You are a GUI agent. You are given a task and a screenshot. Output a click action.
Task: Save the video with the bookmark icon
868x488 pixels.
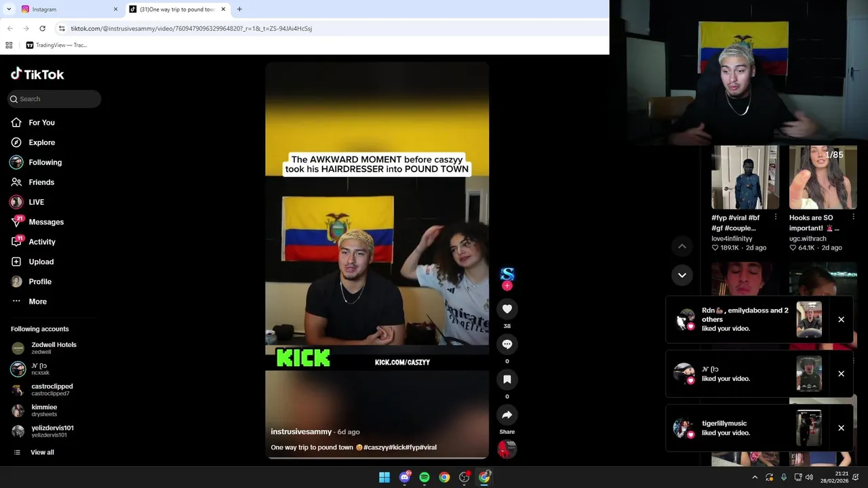click(x=507, y=380)
